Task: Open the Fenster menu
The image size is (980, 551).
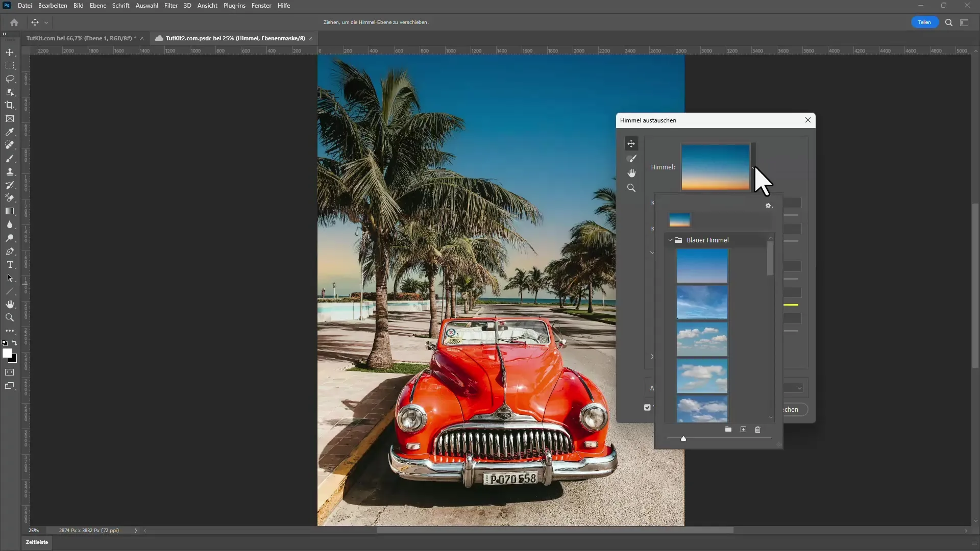Action: (261, 6)
